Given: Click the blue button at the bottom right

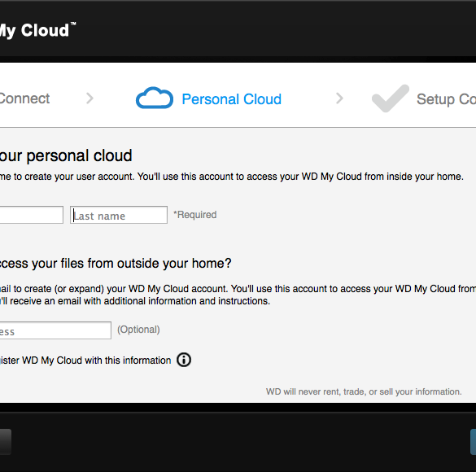Looking at the screenshot, I should pos(473,442).
